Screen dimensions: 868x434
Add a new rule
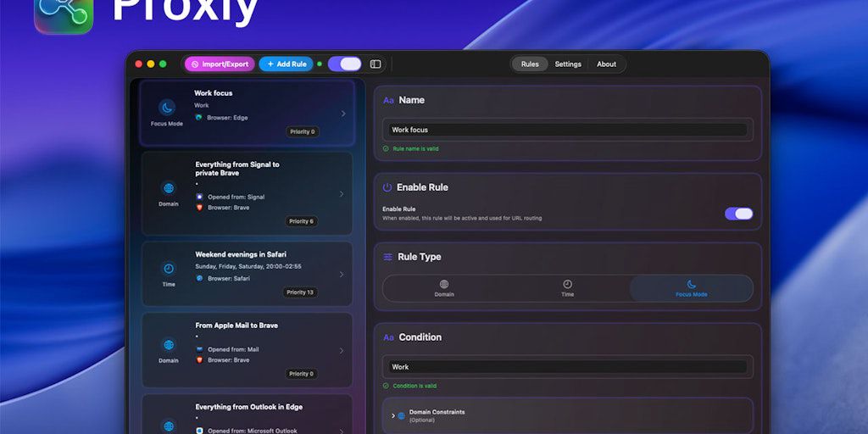point(287,64)
